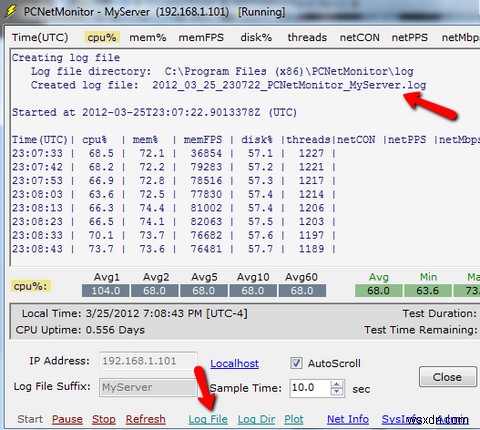Switch to the memFPS metric

(x=201, y=37)
